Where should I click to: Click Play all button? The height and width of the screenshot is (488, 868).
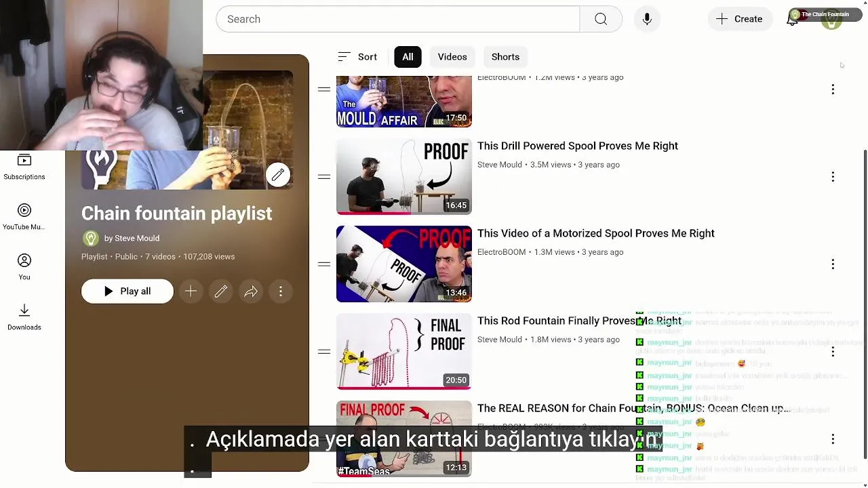click(x=127, y=291)
